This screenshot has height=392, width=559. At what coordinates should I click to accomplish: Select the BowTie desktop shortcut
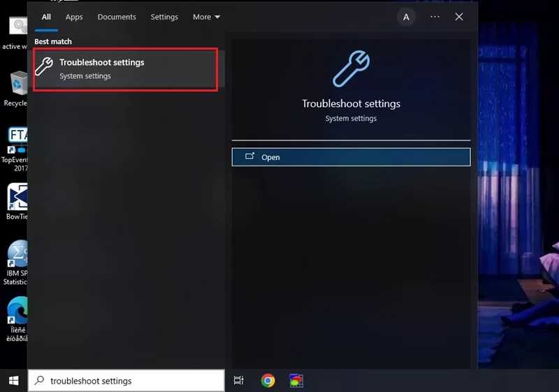(x=16, y=201)
